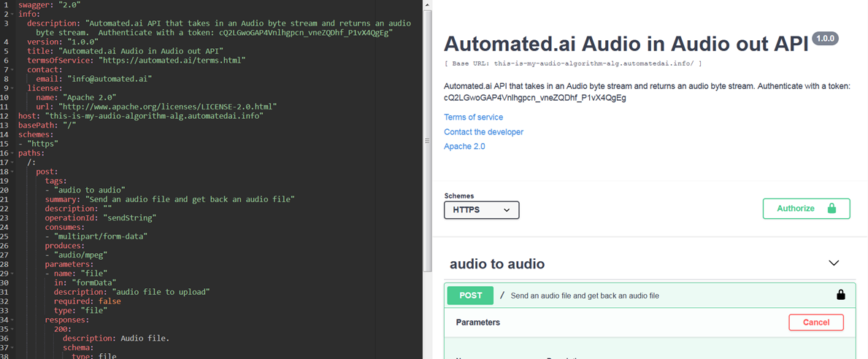Click the Authorize button

point(806,209)
